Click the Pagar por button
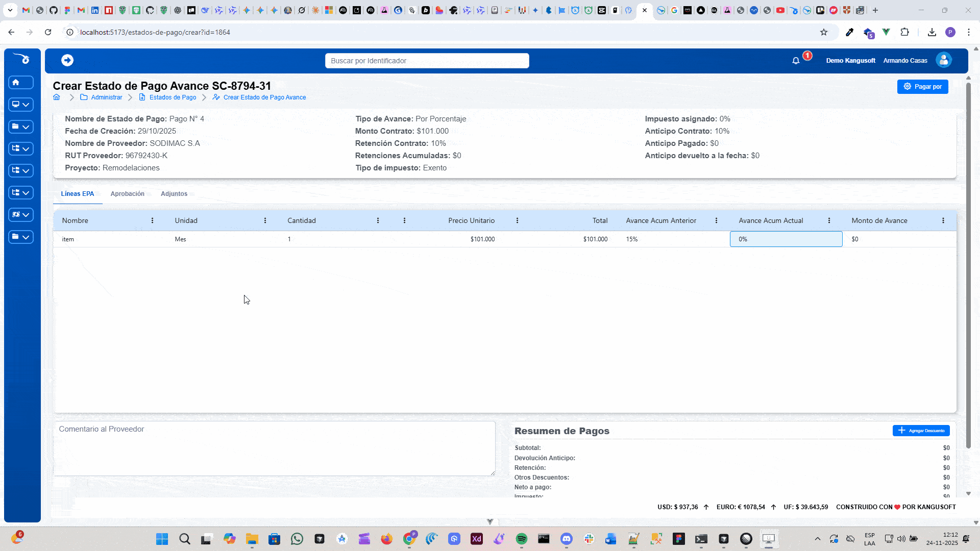Image resolution: width=980 pixels, height=551 pixels. [x=923, y=87]
